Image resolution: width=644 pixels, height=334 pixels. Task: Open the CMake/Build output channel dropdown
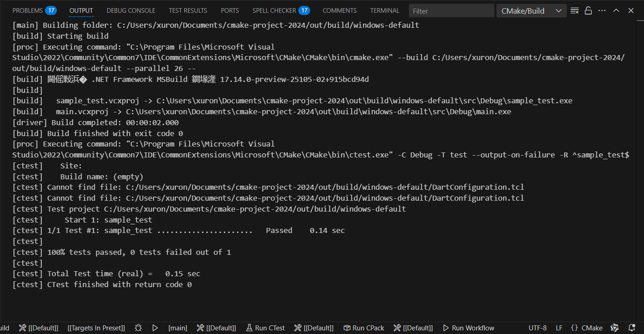pos(531,10)
